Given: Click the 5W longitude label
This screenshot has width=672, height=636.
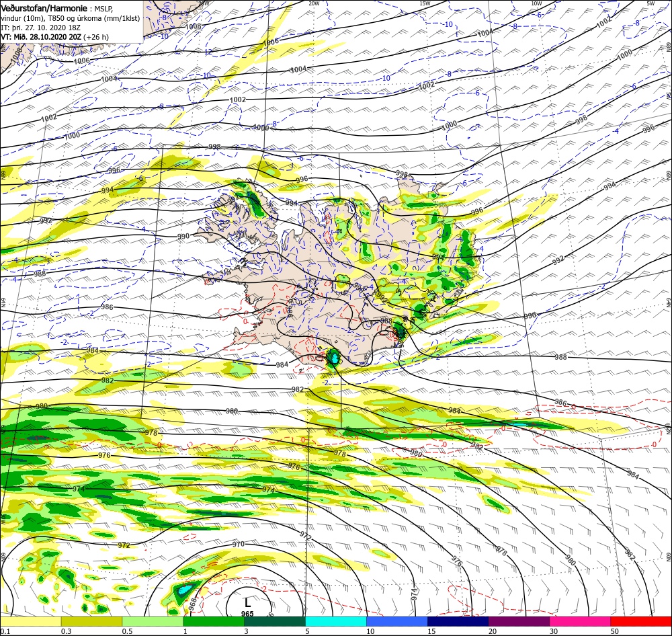Looking at the screenshot, I should (x=650, y=3).
